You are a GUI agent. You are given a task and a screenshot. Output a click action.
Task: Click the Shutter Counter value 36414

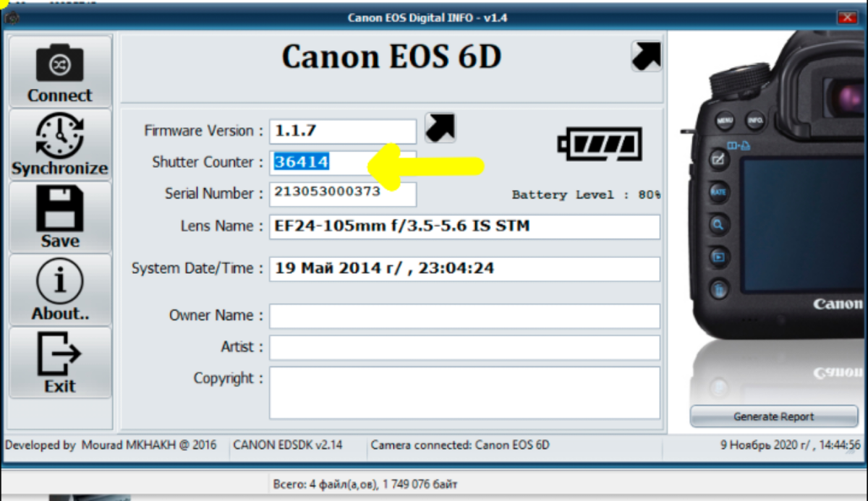(302, 163)
